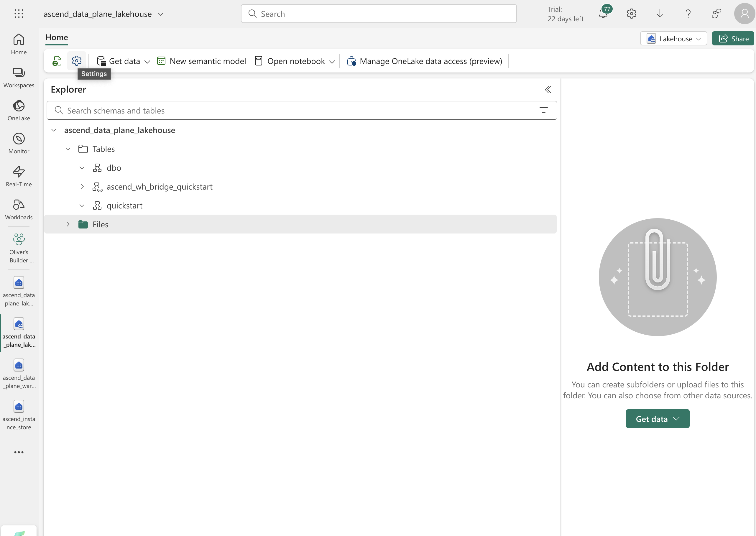Collapse the Explorer pane with double chevron

pyautogui.click(x=548, y=89)
